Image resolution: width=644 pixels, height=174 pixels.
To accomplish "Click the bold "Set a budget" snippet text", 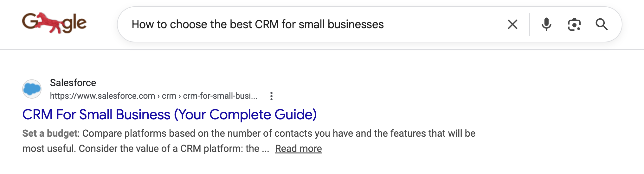I will (50, 133).
